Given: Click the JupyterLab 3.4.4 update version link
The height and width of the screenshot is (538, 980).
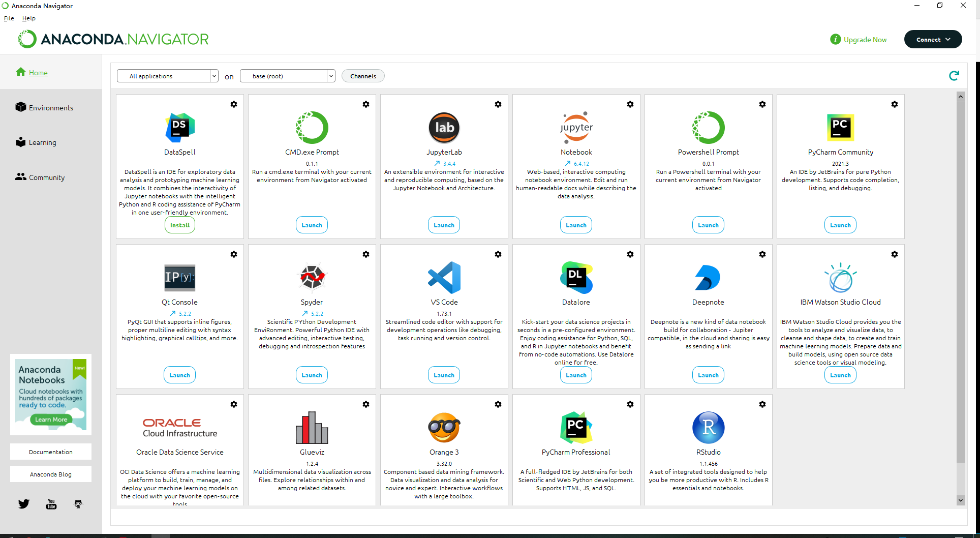Looking at the screenshot, I should coord(445,163).
